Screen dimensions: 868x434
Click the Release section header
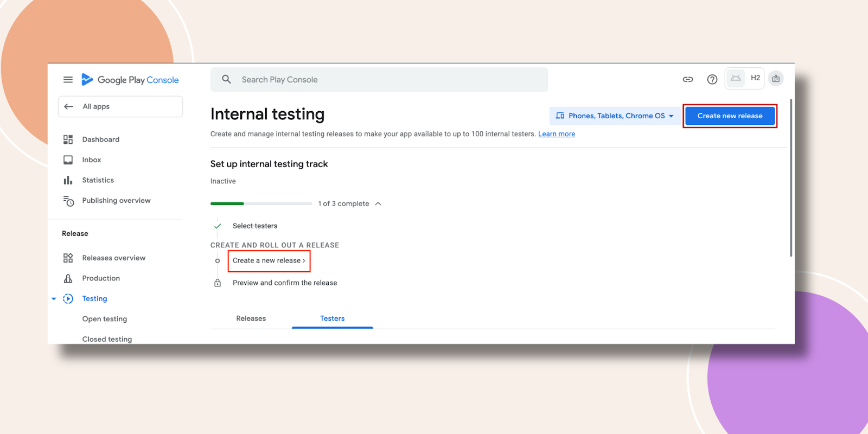tap(75, 234)
